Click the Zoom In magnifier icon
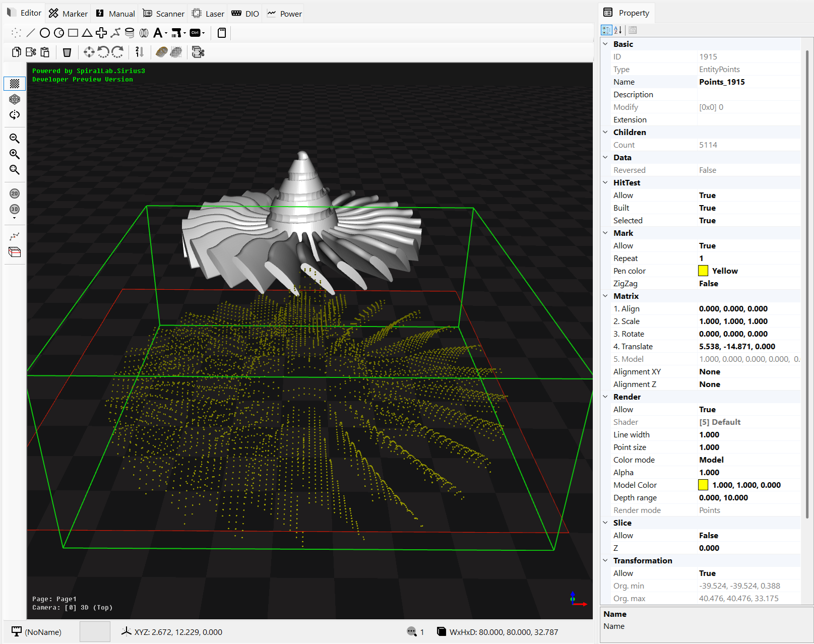The image size is (814, 644). click(x=15, y=154)
